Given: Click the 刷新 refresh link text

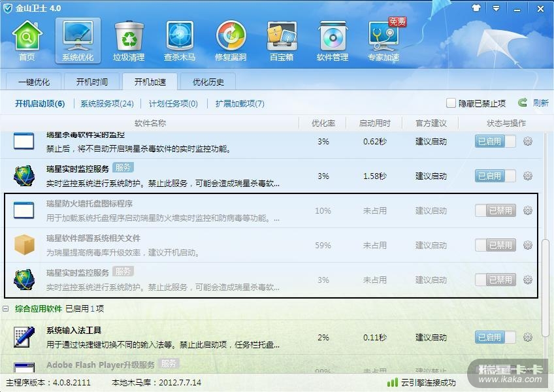Looking at the screenshot, I should click(540, 103).
